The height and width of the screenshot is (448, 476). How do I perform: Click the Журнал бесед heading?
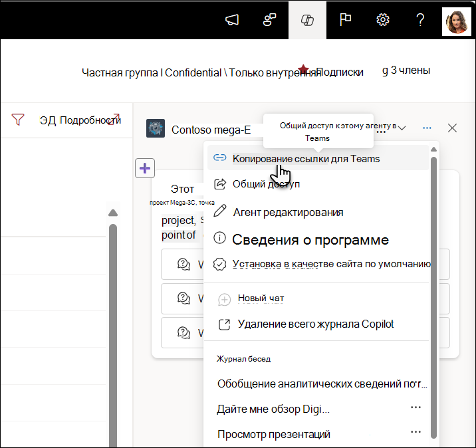[243, 359]
